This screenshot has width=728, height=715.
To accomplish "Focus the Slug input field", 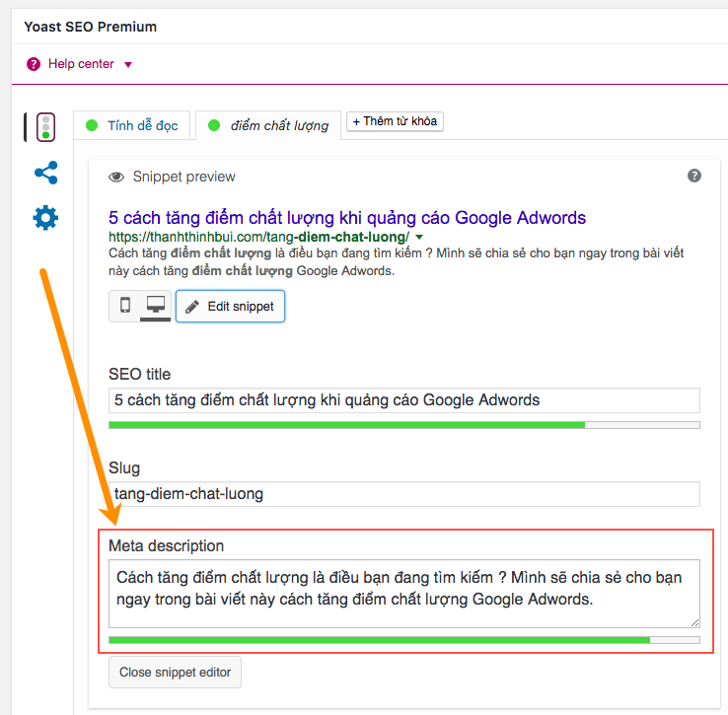I will click(403, 494).
